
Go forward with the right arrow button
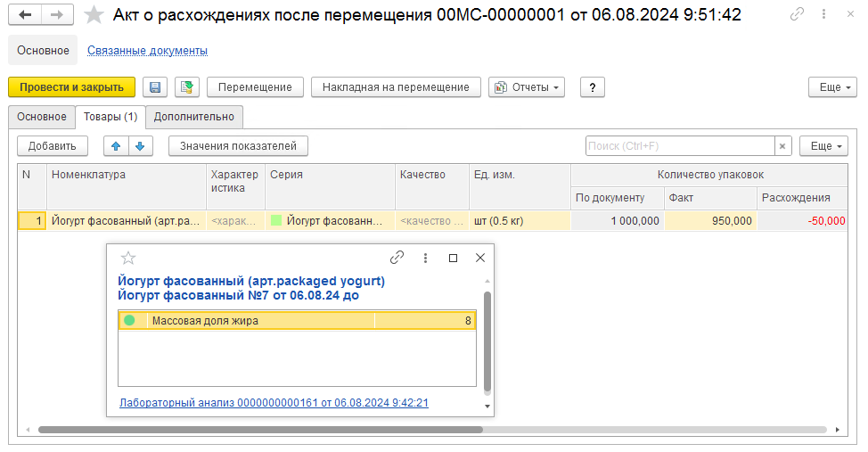[x=57, y=15]
